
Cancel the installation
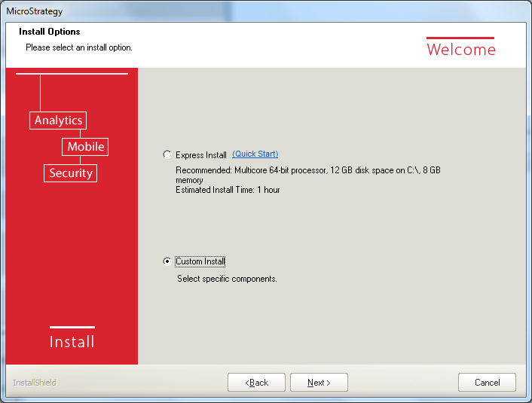click(487, 383)
